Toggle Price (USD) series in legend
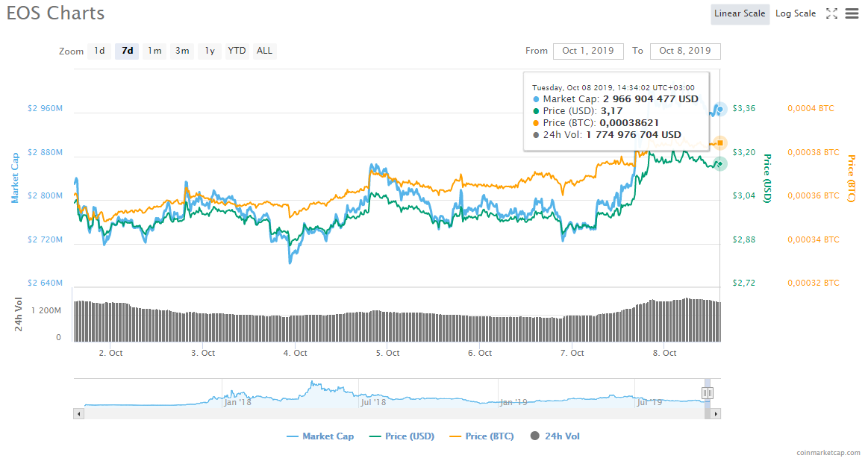Screen dimensions: 868x464 402,436
